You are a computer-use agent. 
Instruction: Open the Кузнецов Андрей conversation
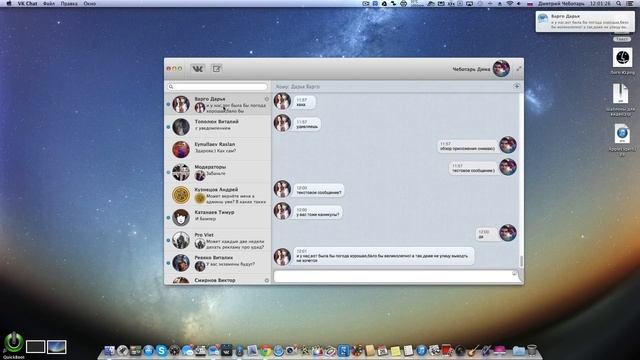click(x=218, y=195)
